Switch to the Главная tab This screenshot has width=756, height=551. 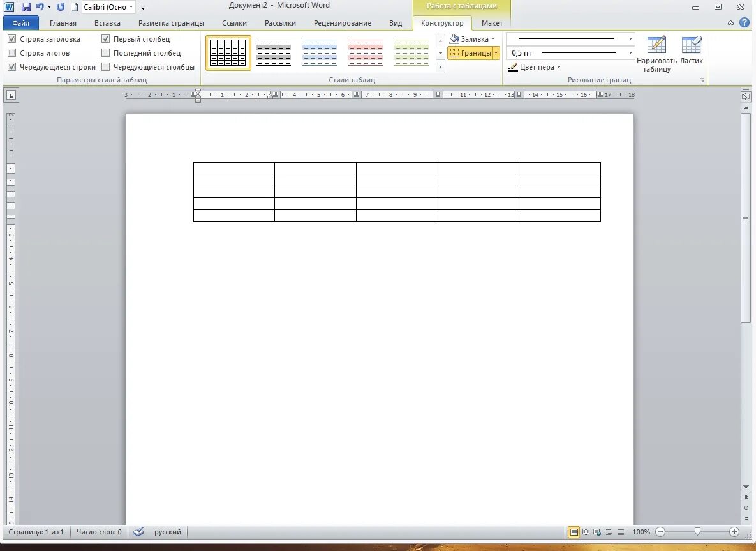point(63,23)
